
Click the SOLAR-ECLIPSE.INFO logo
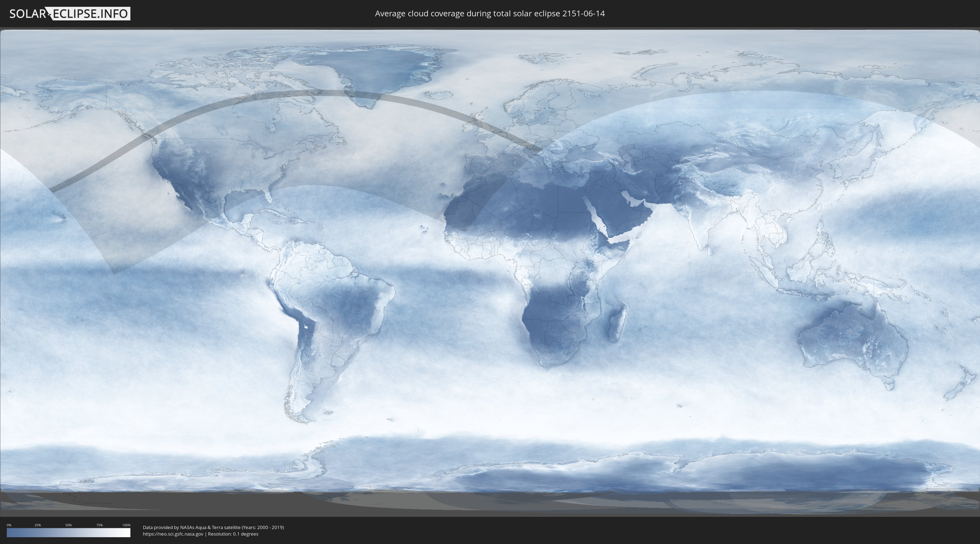coord(70,14)
